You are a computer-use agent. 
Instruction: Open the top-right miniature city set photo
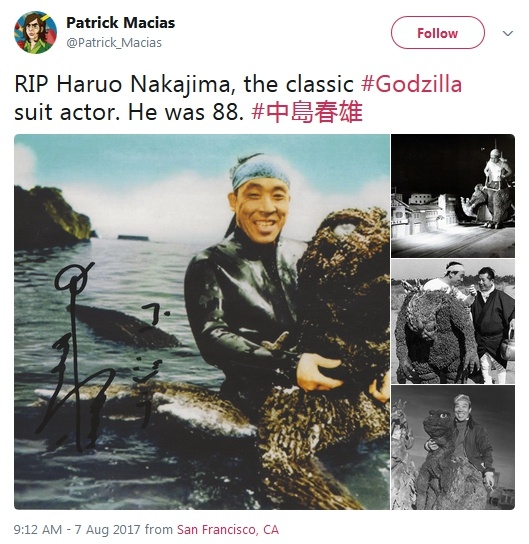(453, 196)
